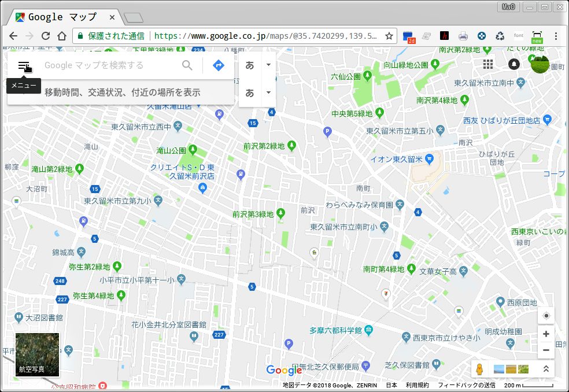The height and width of the screenshot is (392, 569).
Task: Bookmark the page with the star icon
Action: 389,36
